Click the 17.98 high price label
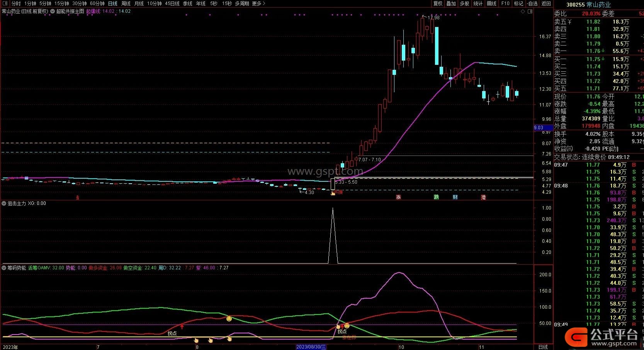This screenshot has width=644, height=350. 433,18
